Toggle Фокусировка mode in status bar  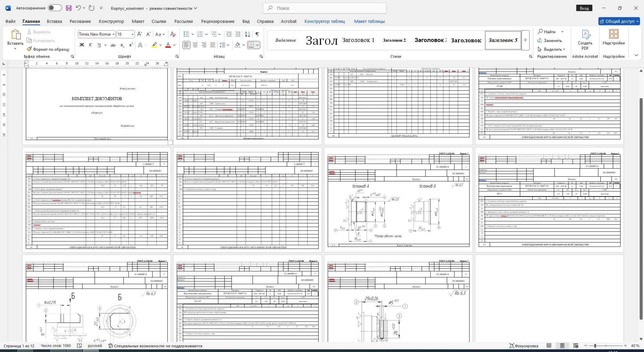coord(524,346)
